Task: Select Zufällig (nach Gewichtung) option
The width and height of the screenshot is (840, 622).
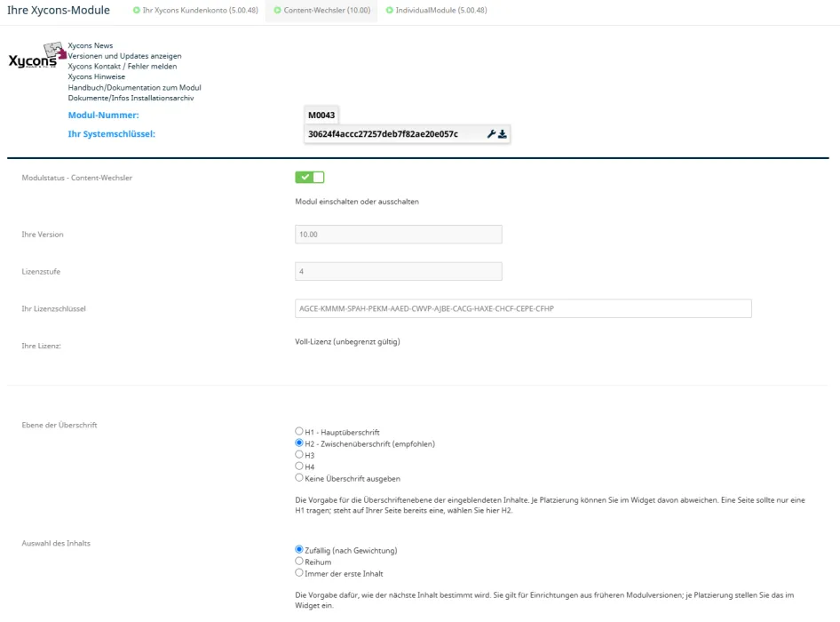Action: [299, 550]
